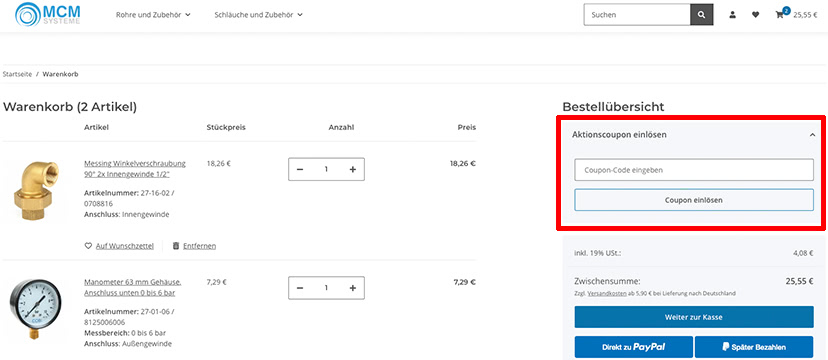The image size is (828, 360).
Task: Go to Startseite breadcrumb
Action: pyautogui.click(x=17, y=74)
